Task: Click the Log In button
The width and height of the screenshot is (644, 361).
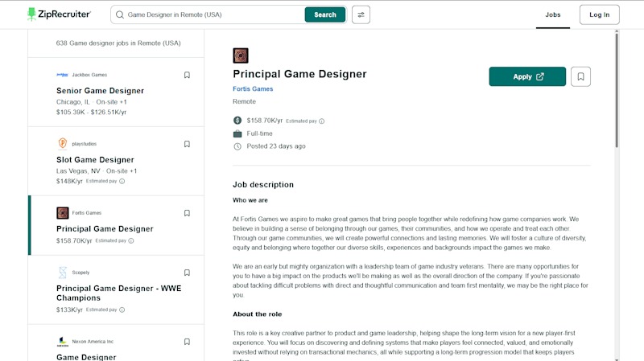Action: (x=599, y=14)
